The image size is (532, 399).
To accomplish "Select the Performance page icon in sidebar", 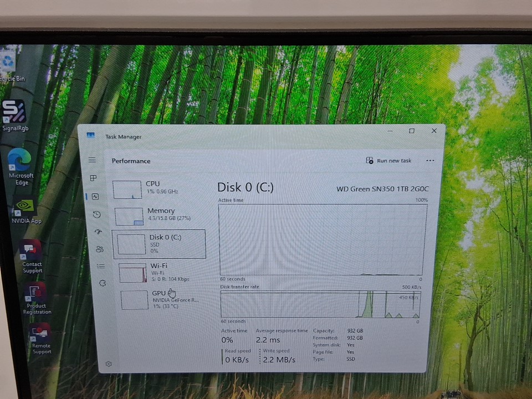I will (95, 196).
